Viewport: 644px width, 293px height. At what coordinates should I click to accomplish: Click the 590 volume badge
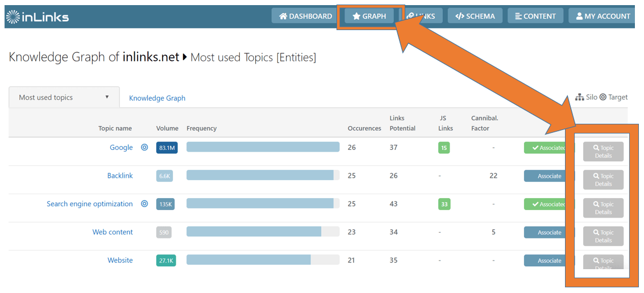point(164,232)
